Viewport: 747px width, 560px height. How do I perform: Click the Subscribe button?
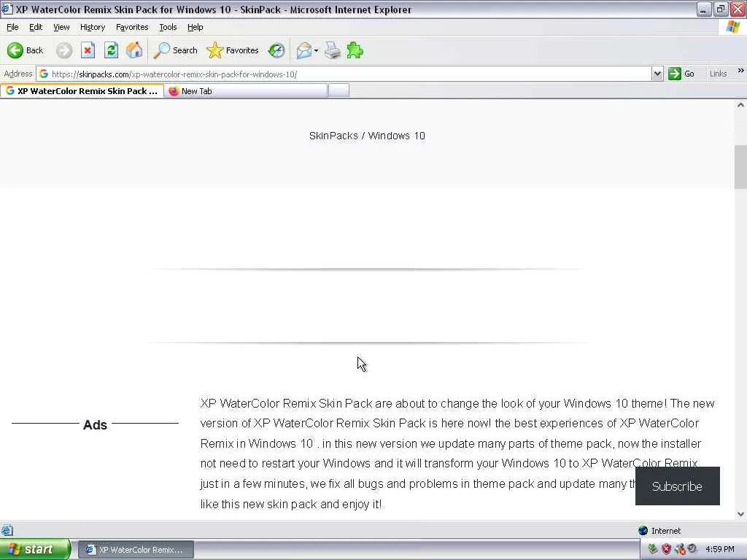[x=677, y=486]
